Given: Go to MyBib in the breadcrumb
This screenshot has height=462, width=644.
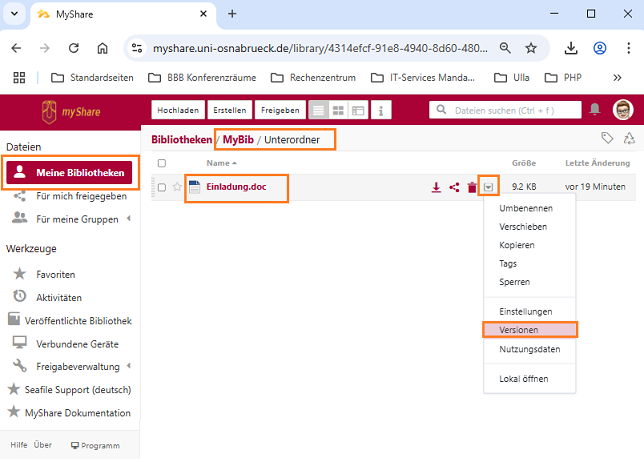Looking at the screenshot, I should coord(238,140).
